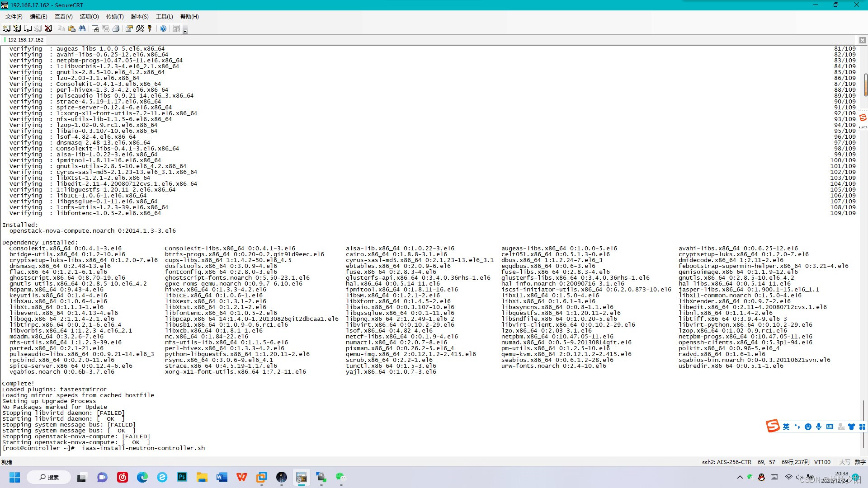The height and width of the screenshot is (488, 868).
Task: Click the 搜索 search box in taskbar
Action: (49, 477)
